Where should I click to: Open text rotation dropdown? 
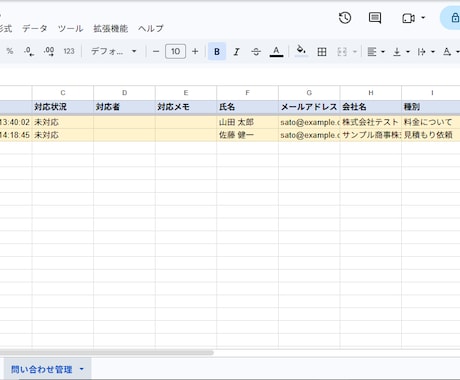point(451,51)
